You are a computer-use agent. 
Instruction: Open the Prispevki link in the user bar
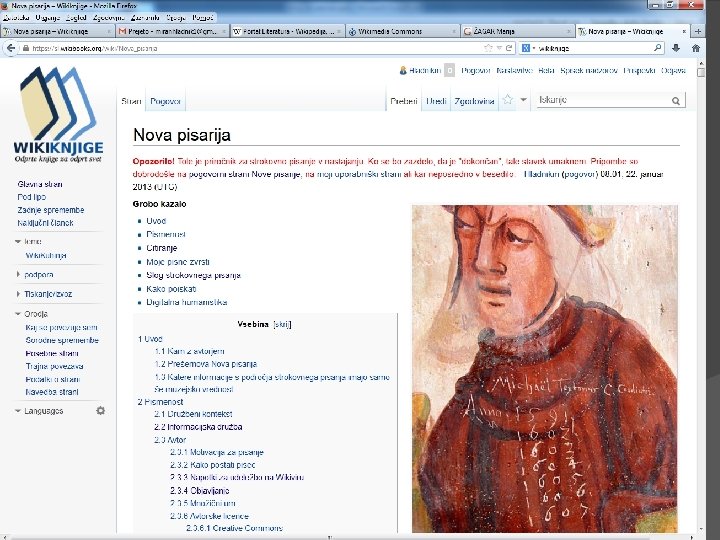pyautogui.click(x=639, y=70)
